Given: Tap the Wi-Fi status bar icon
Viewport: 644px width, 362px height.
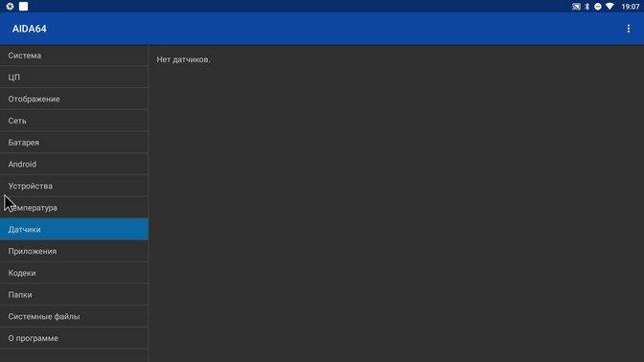Looking at the screenshot, I should (609, 7).
